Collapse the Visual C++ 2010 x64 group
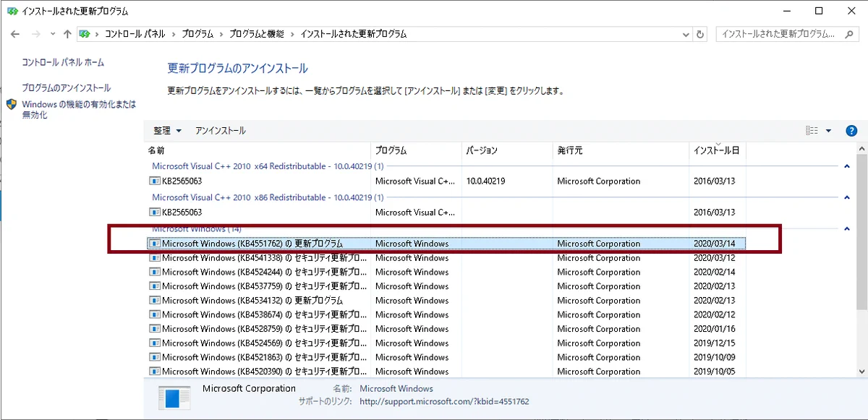The height and width of the screenshot is (420, 868). point(846,166)
